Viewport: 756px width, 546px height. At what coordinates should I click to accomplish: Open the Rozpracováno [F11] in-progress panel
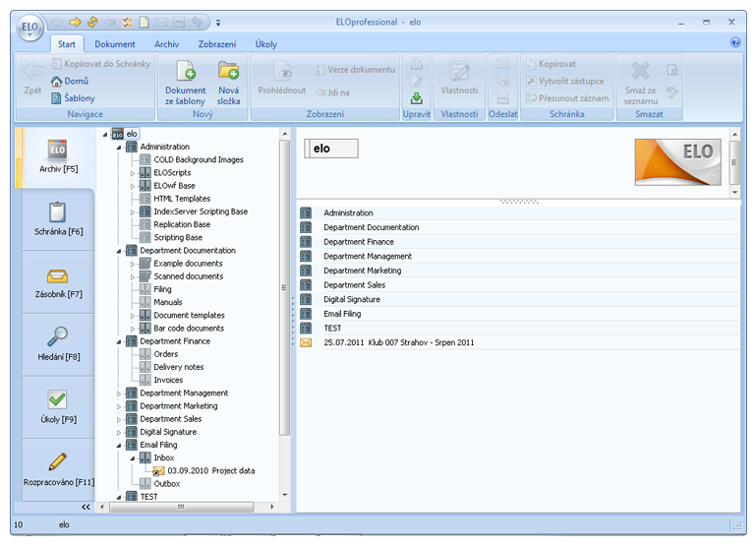tap(58, 470)
